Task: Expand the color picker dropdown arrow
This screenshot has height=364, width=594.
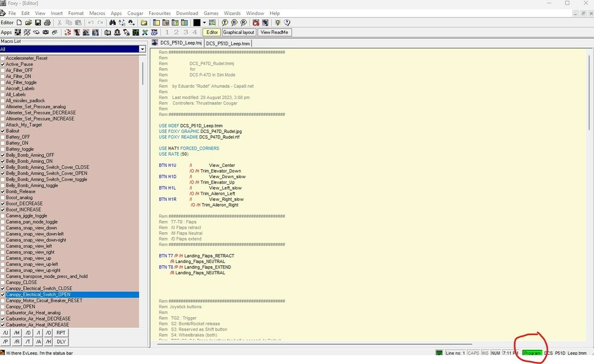Action: pos(204,23)
